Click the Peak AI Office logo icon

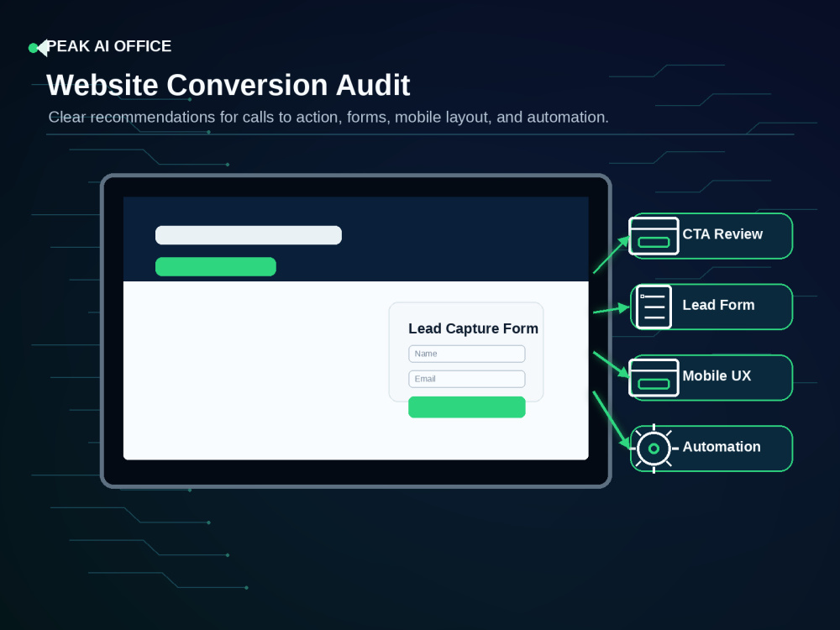click(x=39, y=48)
